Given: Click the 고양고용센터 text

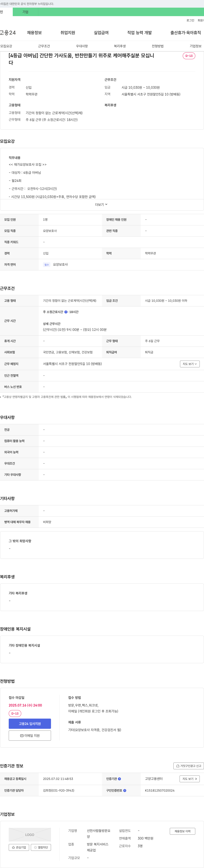Looking at the screenshot, I should (154, 779).
